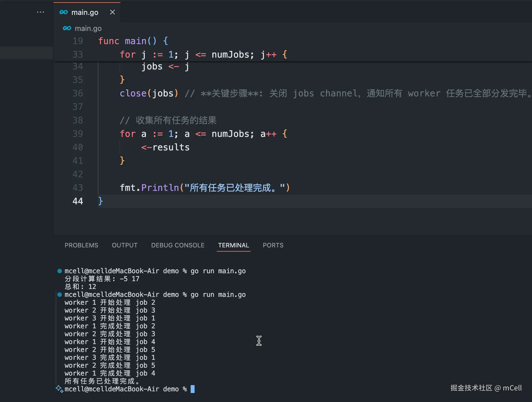Open the PROBLEMS panel tab
532x402 pixels.
tap(82, 245)
